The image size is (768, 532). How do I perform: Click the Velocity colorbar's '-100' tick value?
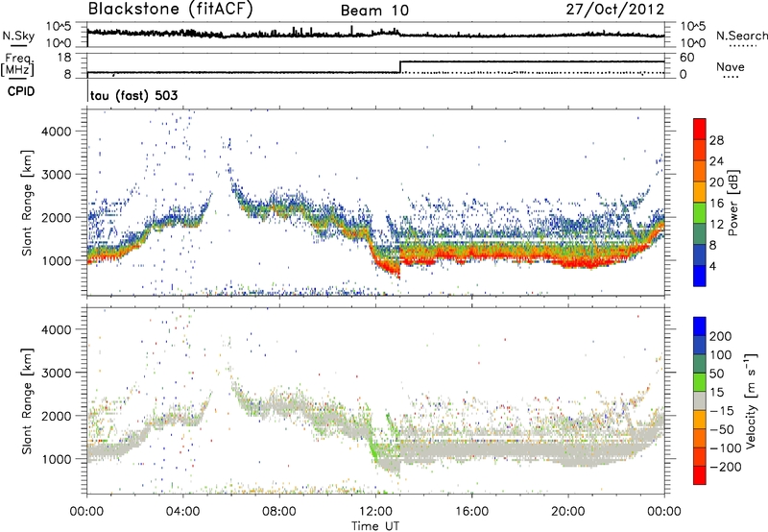click(x=725, y=448)
